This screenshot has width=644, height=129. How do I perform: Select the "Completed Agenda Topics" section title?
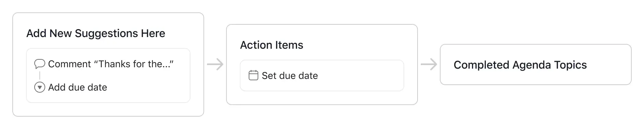click(520, 65)
